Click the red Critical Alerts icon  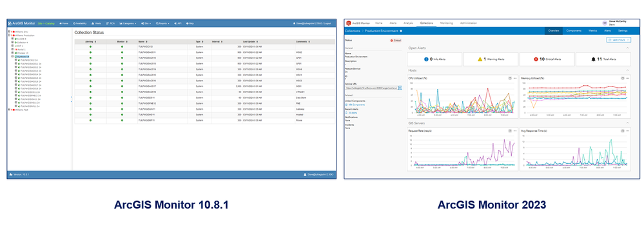(x=536, y=59)
